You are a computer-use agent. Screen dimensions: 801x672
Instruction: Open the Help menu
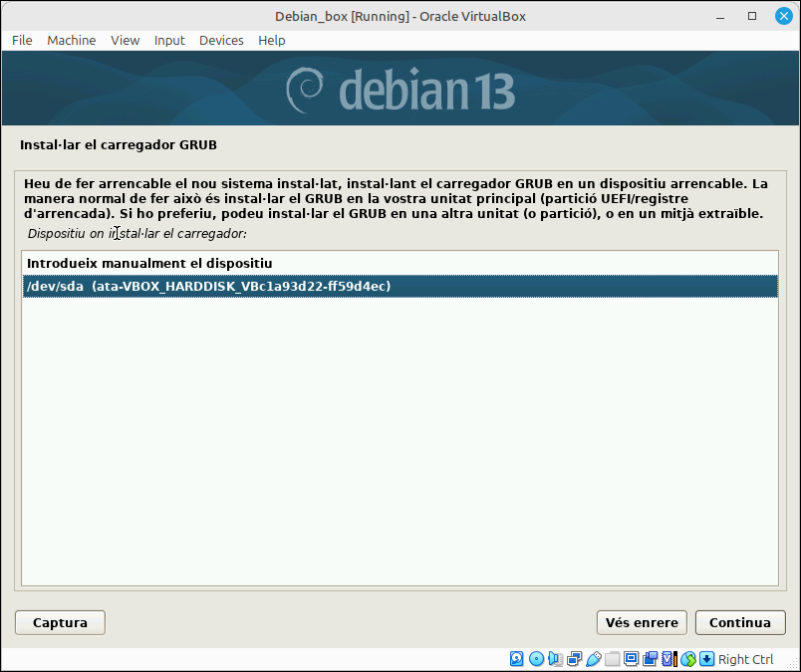[x=272, y=41]
